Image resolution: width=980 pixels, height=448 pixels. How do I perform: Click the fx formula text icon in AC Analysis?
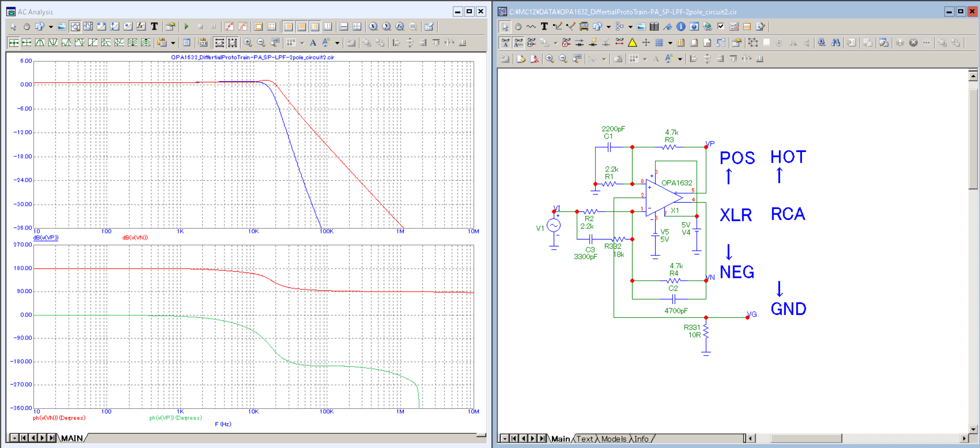(x=141, y=27)
